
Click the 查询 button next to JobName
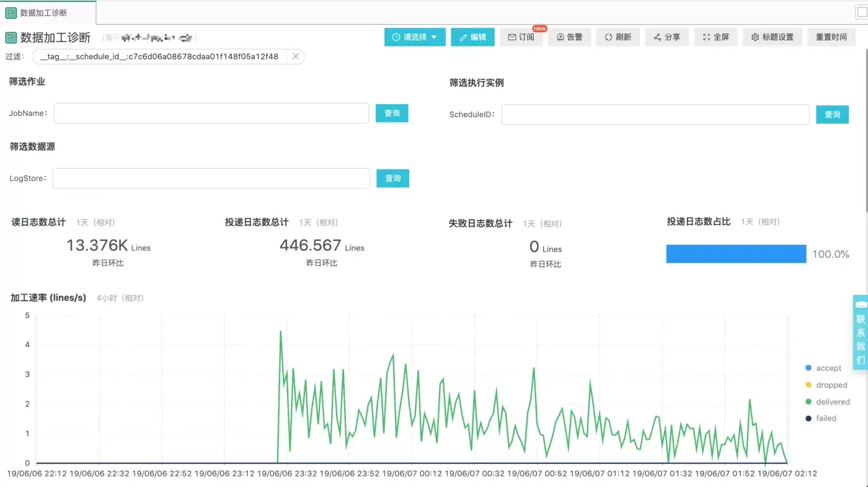click(392, 113)
